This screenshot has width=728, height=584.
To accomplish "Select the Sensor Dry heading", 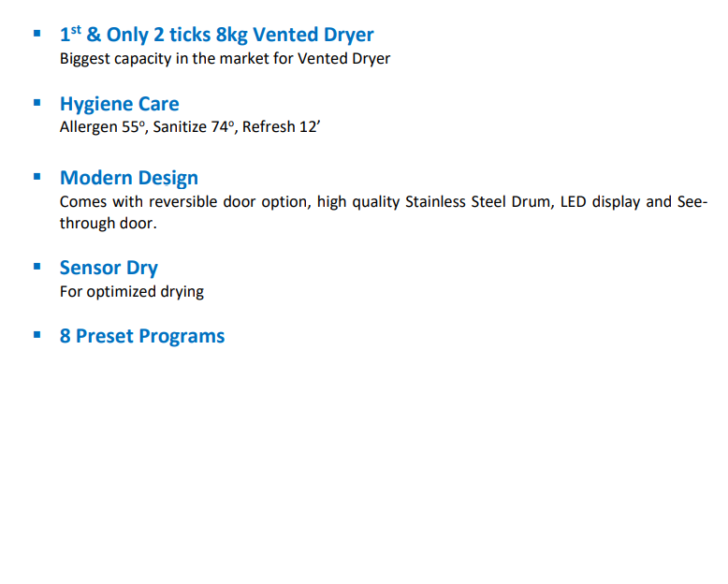I will pyautogui.click(x=109, y=269).
